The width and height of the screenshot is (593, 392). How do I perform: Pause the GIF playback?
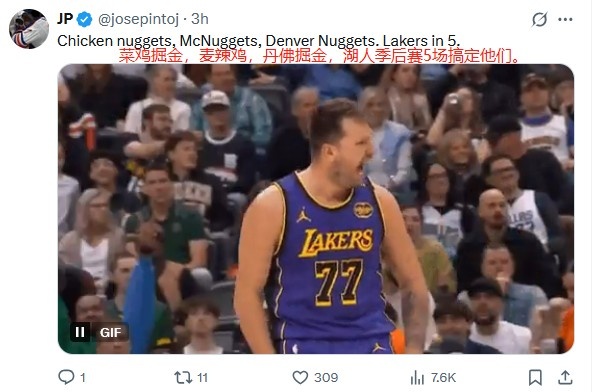[x=80, y=332]
